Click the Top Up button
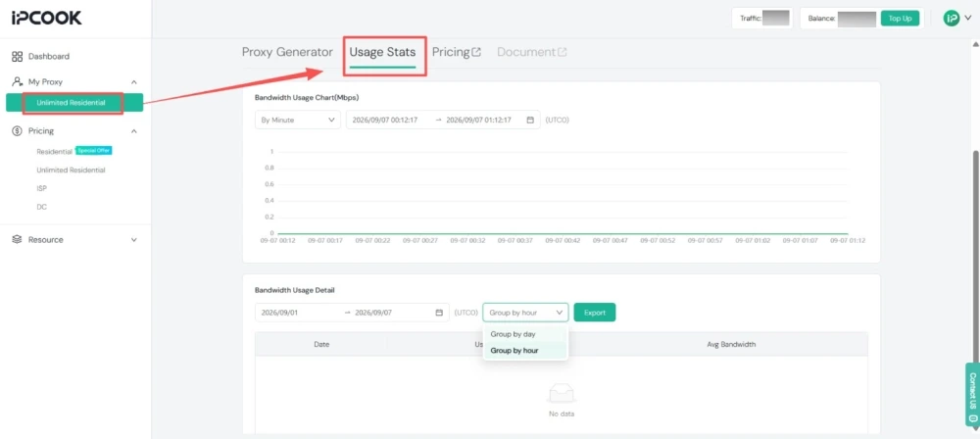 tap(900, 19)
